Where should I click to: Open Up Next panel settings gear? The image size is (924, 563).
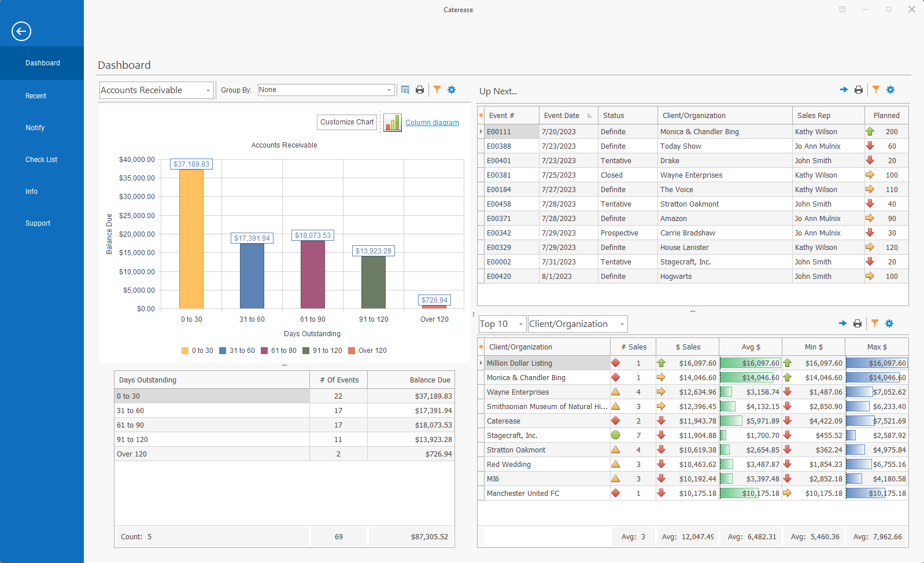tap(890, 90)
